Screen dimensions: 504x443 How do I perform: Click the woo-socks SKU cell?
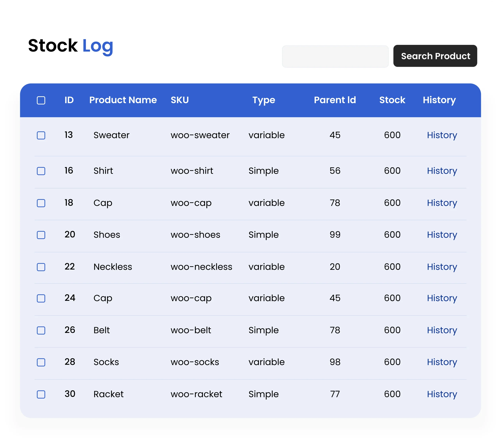click(x=195, y=362)
